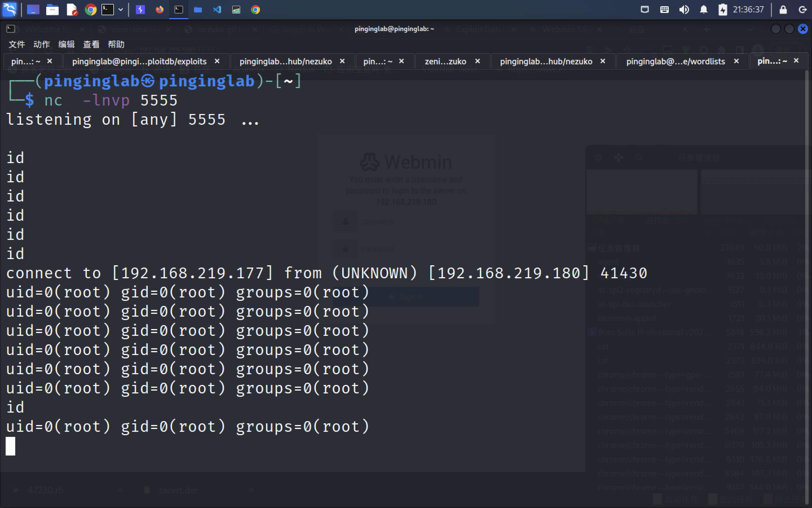Select the last active pin...: ~ tab
Image resolution: width=812 pixels, height=508 pixels.
772,61
